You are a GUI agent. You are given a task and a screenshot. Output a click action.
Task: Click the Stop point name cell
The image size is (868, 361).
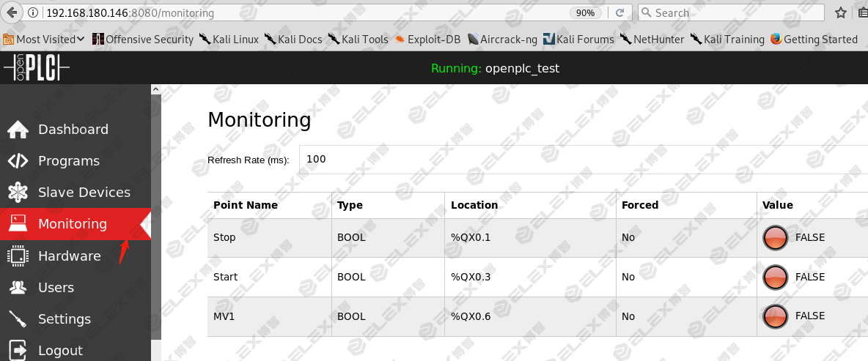(x=269, y=238)
